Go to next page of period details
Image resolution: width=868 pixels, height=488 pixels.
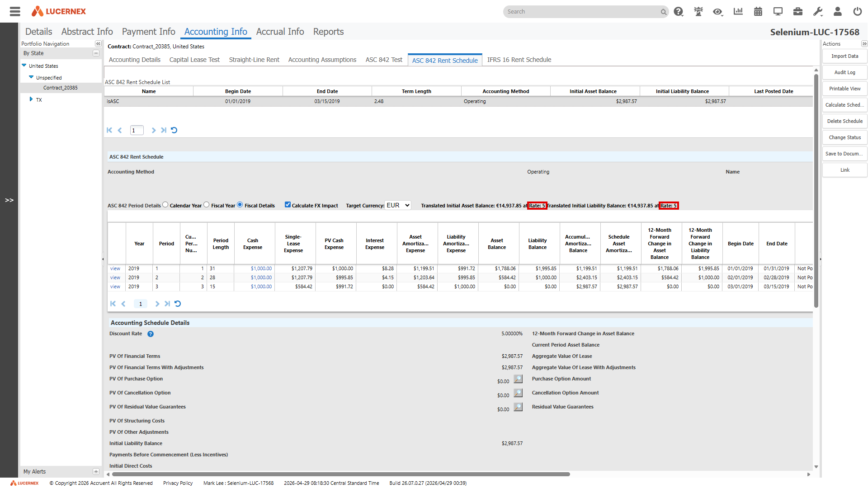[x=157, y=304]
